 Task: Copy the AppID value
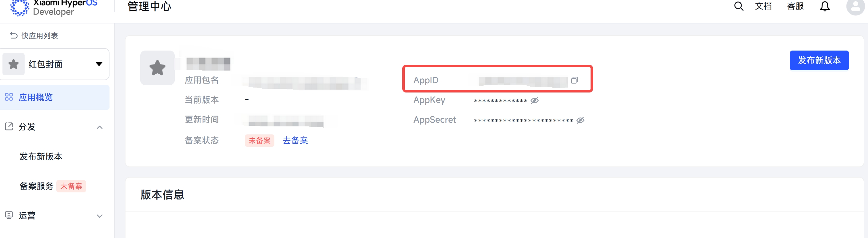[x=575, y=80]
